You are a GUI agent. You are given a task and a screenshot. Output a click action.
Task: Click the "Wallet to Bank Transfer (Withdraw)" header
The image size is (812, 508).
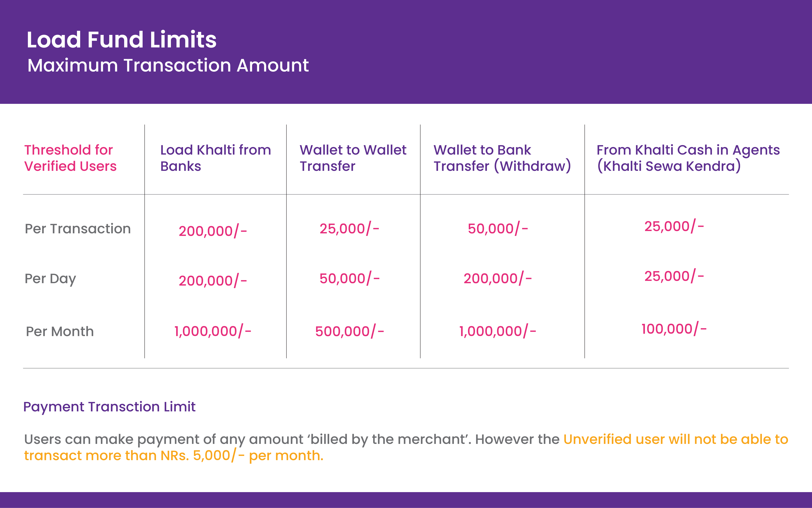pos(502,158)
